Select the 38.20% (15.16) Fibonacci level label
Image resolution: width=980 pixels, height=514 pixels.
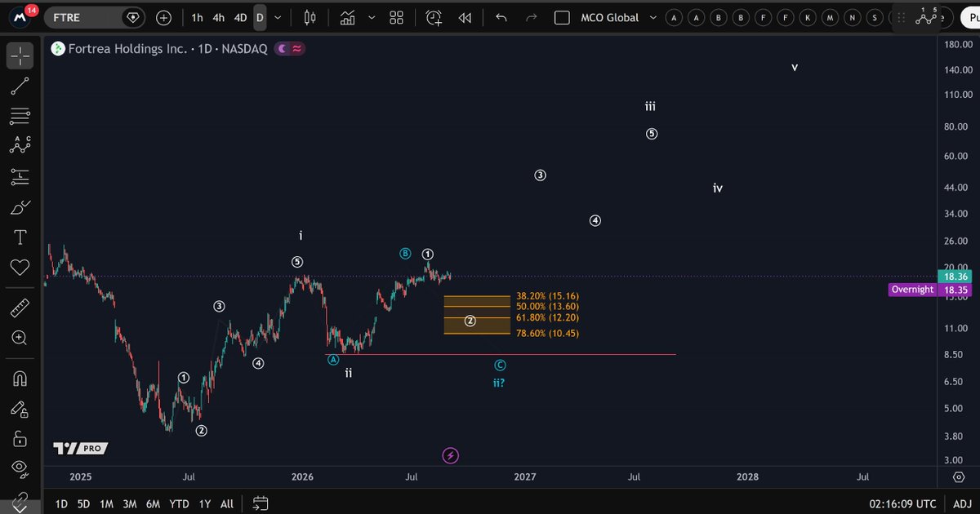(x=547, y=296)
